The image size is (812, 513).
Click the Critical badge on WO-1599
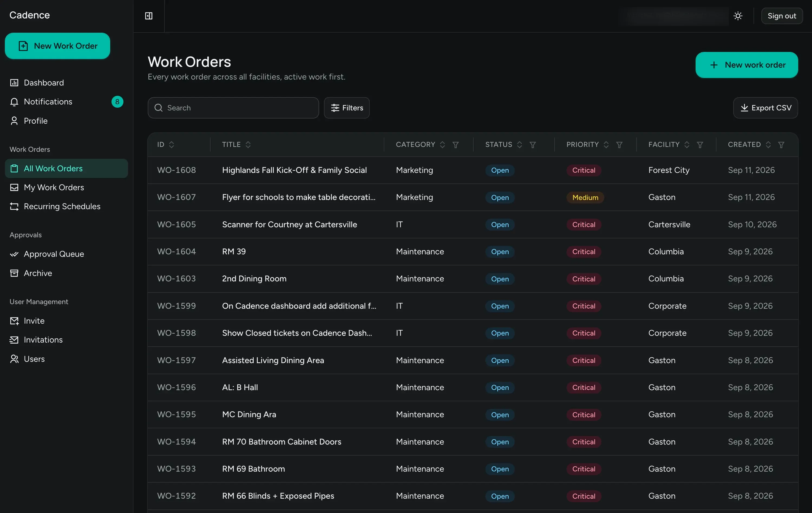[x=584, y=306]
